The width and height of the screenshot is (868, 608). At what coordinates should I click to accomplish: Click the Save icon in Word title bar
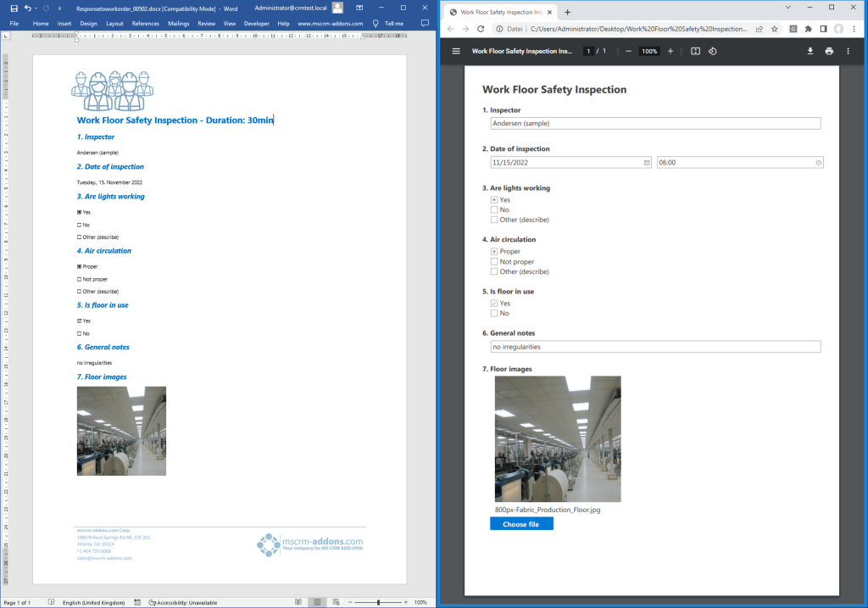pyautogui.click(x=14, y=8)
